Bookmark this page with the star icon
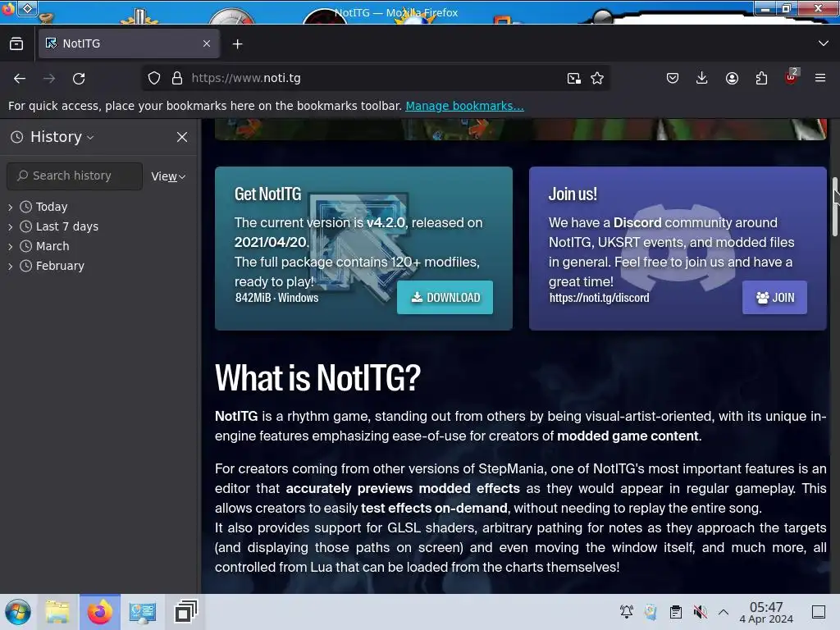840x630 pixels. tap(597, 79)
